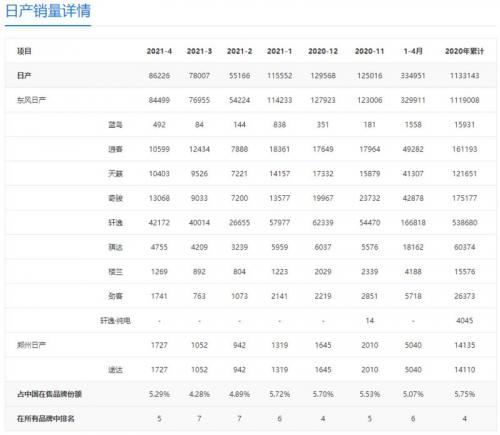Click the 劲客 model label
Screen dimensions: 500x435
pyautogui.click(x=116, y=296)
